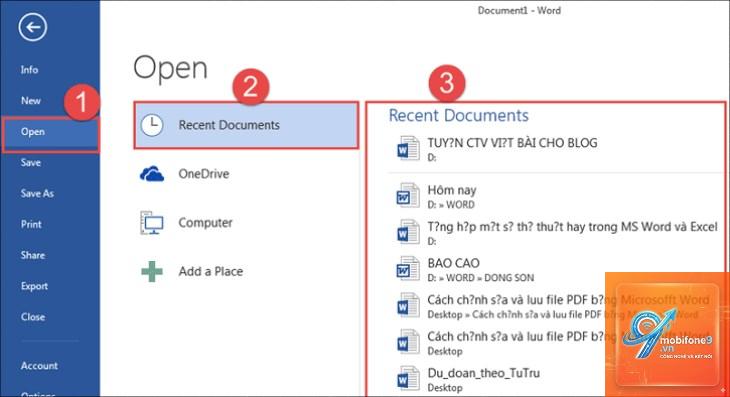The image size is (730, 397).
Task: Click the Word icon beside Du_doan_theo_TuTru
Action: pyautogui.click(x=408, y=379)
